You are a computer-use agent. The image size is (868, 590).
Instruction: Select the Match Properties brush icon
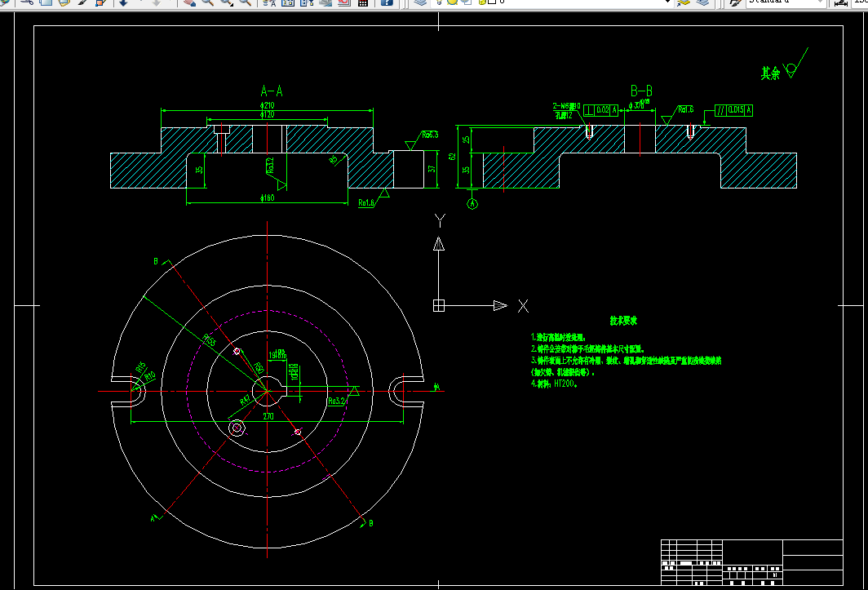tap(82, 2)
